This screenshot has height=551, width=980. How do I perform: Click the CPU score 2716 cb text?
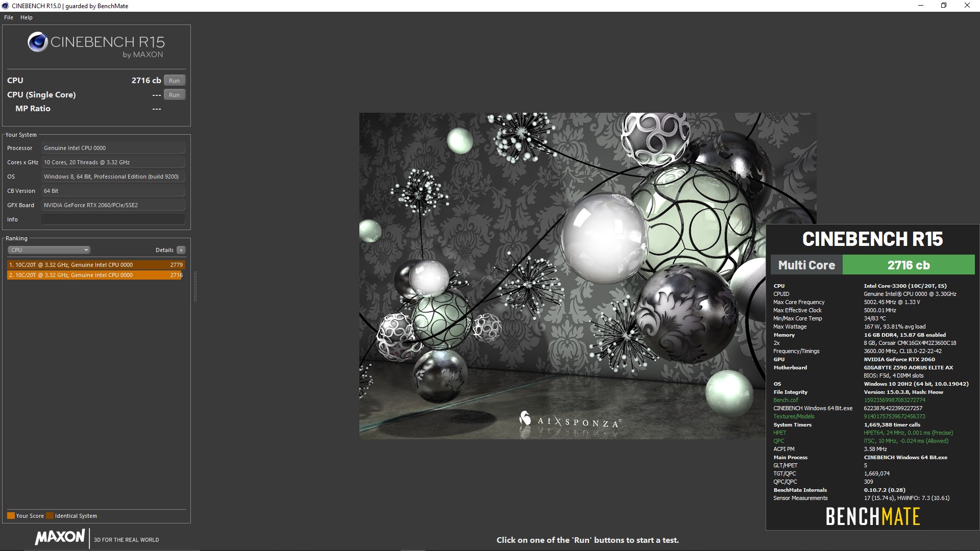pos(146,81)
